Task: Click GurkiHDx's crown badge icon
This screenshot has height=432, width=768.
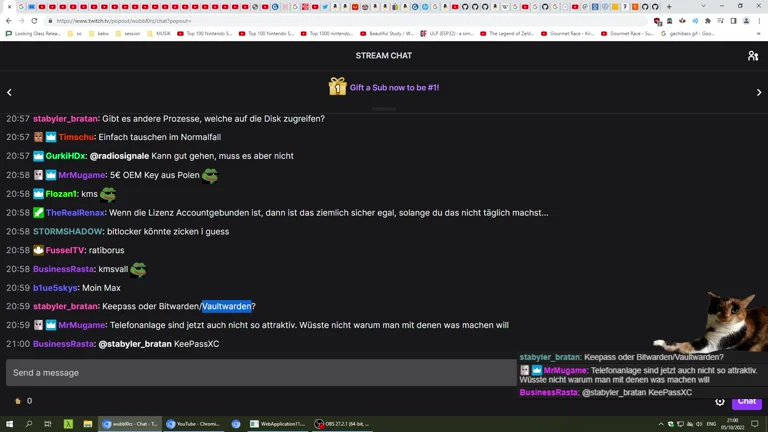Action: tap(38, 156)
